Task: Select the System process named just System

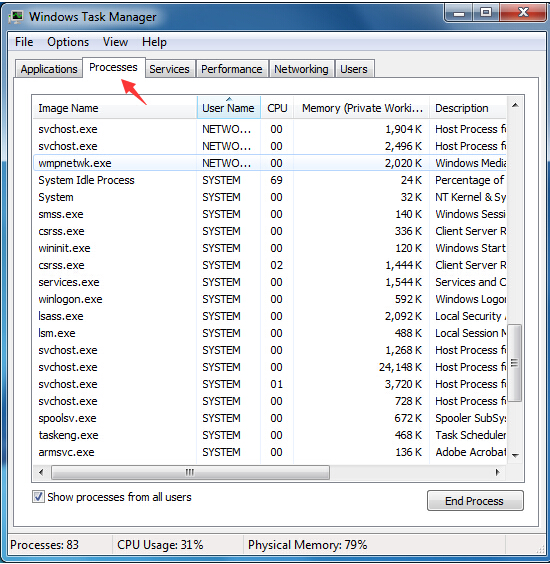Action: coord(270,197)
